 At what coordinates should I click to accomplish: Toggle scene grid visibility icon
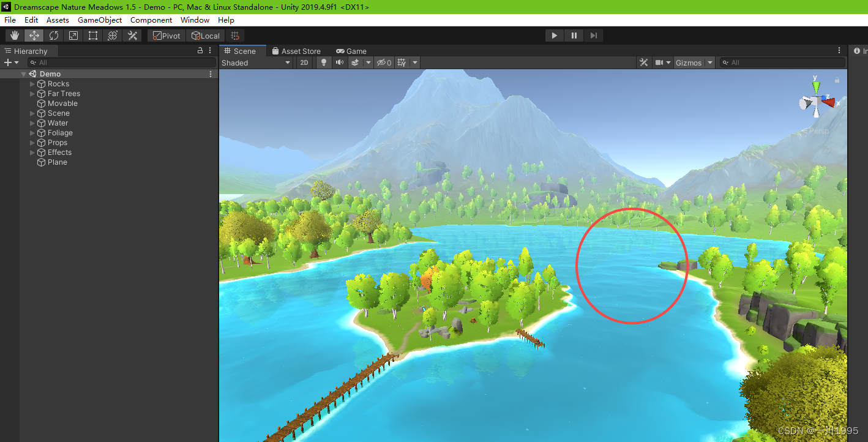coord(402,62)
